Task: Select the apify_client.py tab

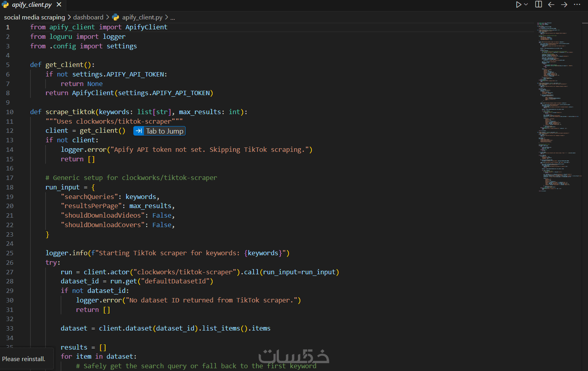Action: 32,5
